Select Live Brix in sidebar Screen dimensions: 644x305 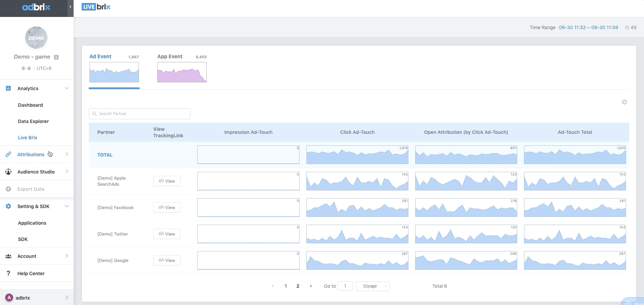coord(27,138)
